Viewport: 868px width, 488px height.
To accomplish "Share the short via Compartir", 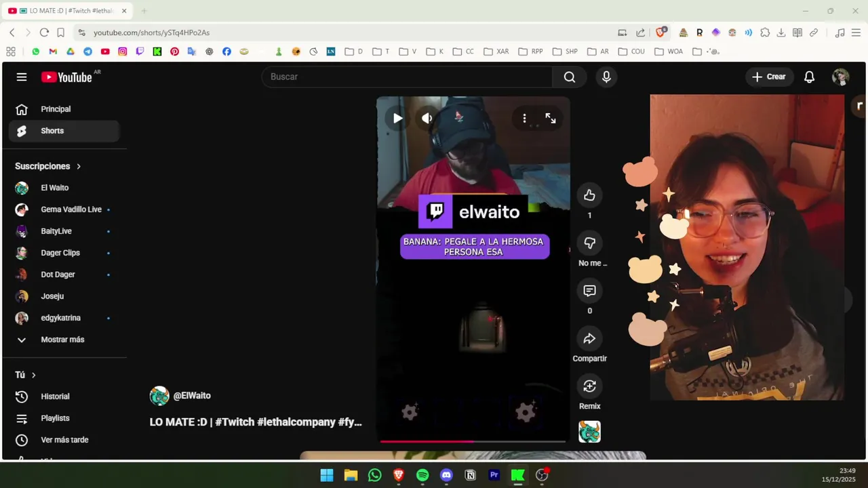I will click(589, 338).
